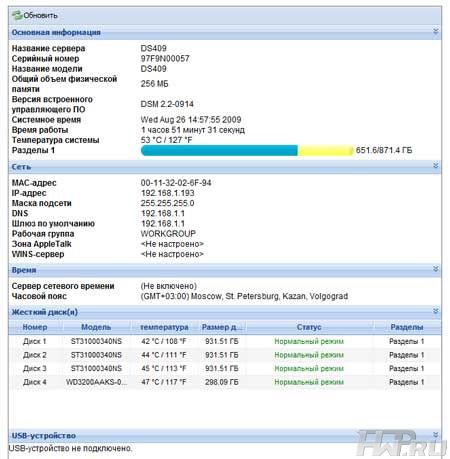
Task: Select the Диск 4 row
Action: (225, 382)
